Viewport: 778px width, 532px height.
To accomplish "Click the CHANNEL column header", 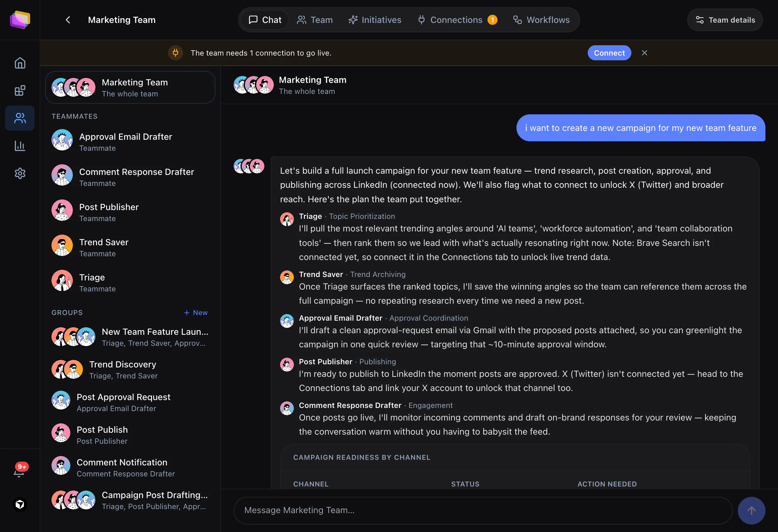I will pyautogui.click(x=311, y=484).
